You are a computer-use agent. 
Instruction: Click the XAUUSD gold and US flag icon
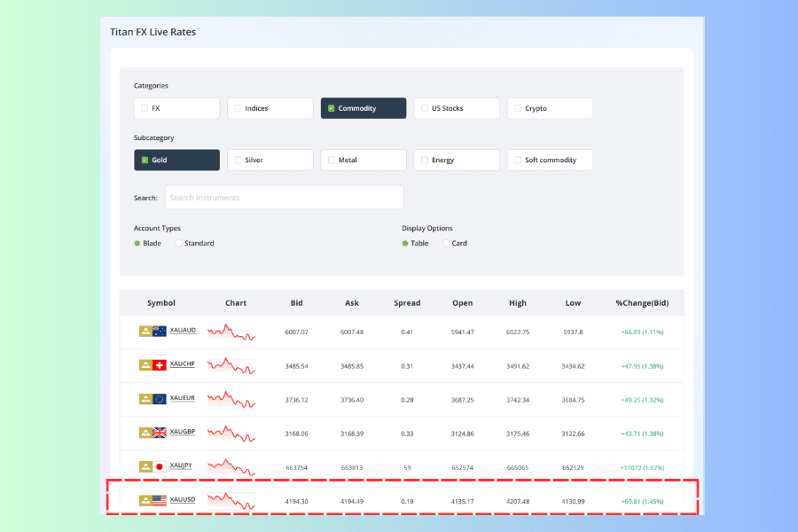click(x=153, y=500)
